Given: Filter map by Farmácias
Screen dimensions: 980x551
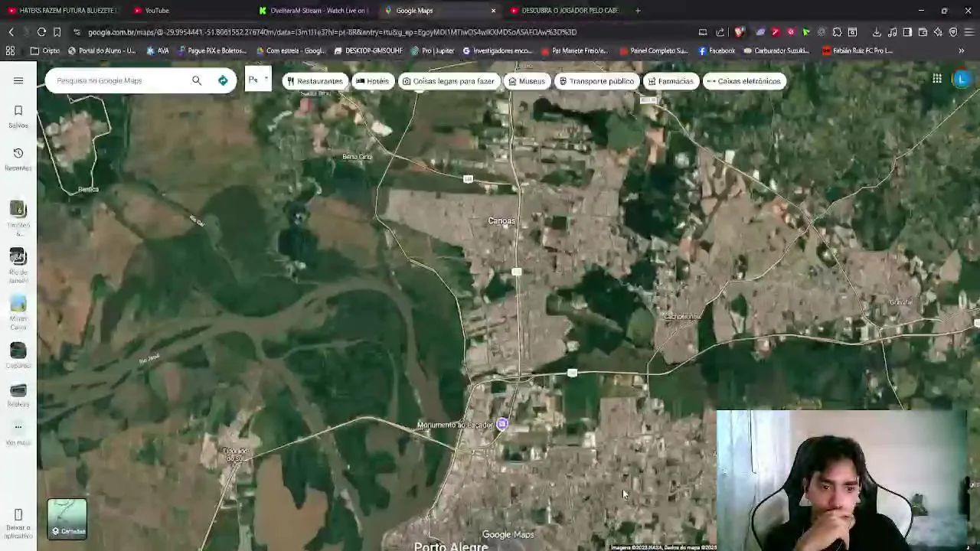Looking at the screenshot, I should tap(671, 81).
